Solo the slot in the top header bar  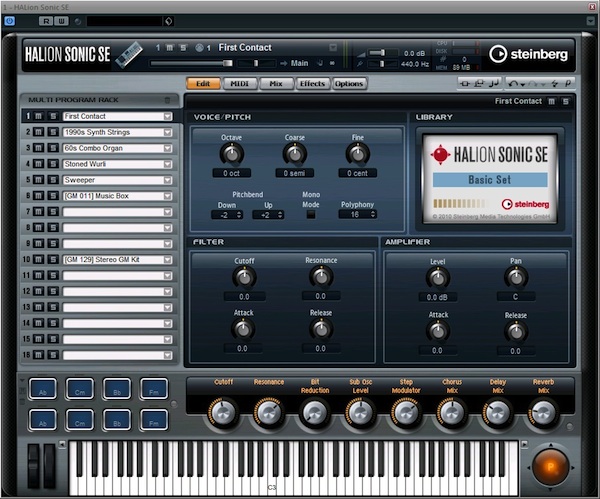click(183, 47)
